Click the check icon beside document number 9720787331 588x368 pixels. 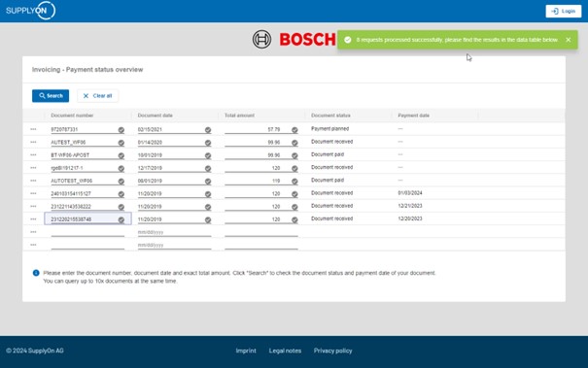pos(121,130)
